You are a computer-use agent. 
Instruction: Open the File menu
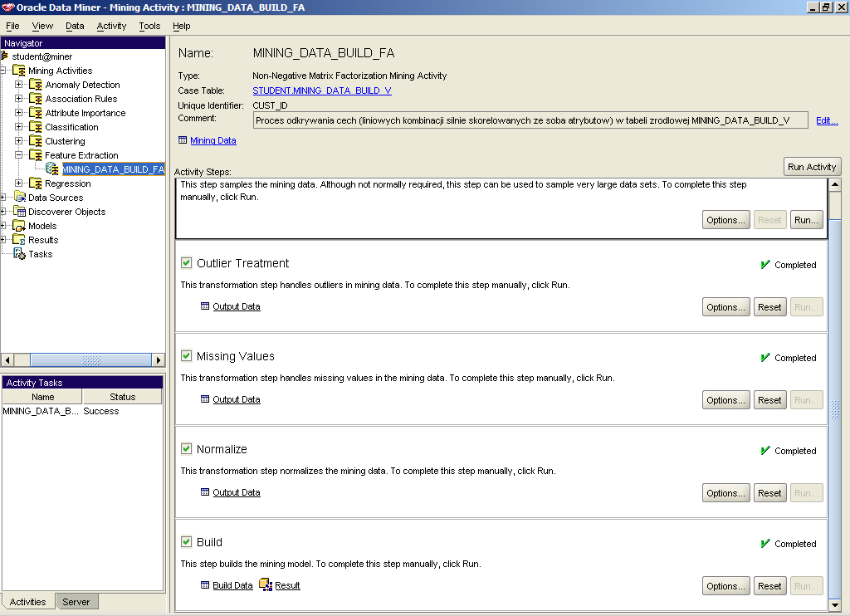12,26
